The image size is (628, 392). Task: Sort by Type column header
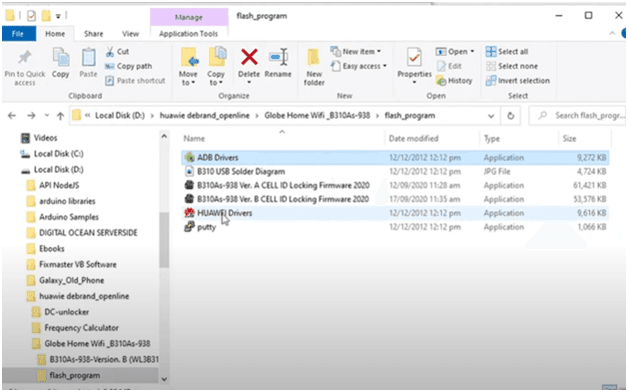coord(491,139)
